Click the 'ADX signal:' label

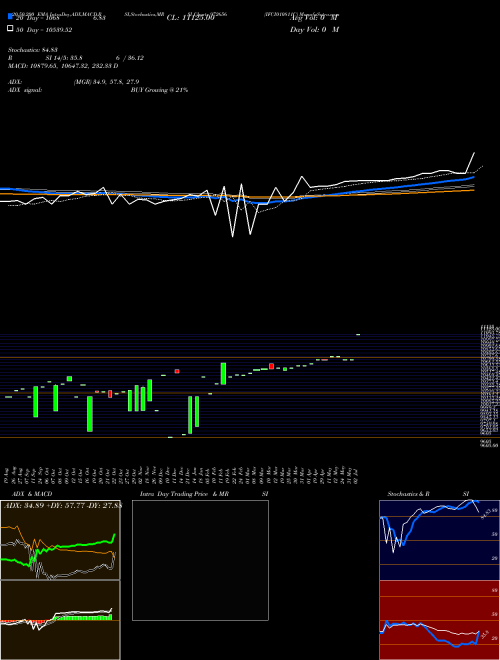[x=25, y=90]
